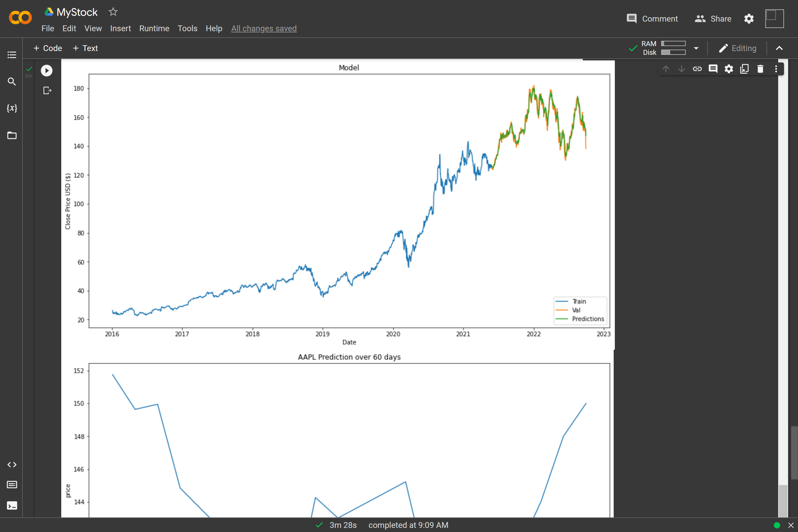
Task: Open the Tools menu
Action: (x=187, y=29)
